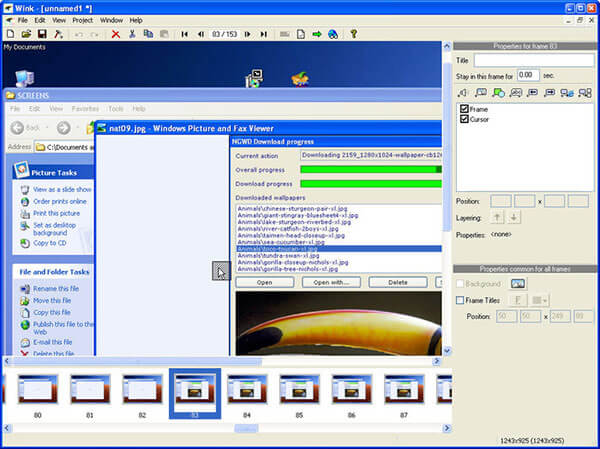This screenshot has height=449, width=600.
Task: Add a goto-URL button to the frame
Action: [x=567, y=93]
